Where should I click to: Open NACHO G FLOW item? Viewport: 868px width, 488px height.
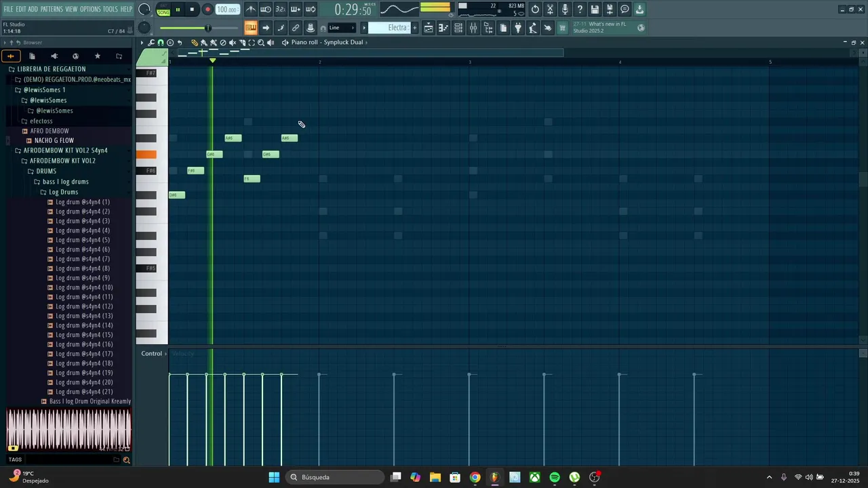pos(54,140)
